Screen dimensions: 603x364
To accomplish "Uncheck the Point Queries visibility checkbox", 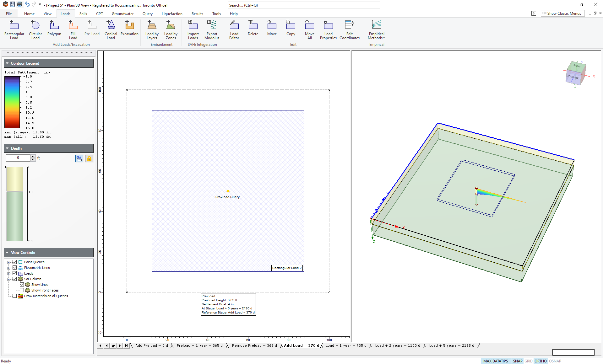I will pyautogui.click(x=14, y=262).
